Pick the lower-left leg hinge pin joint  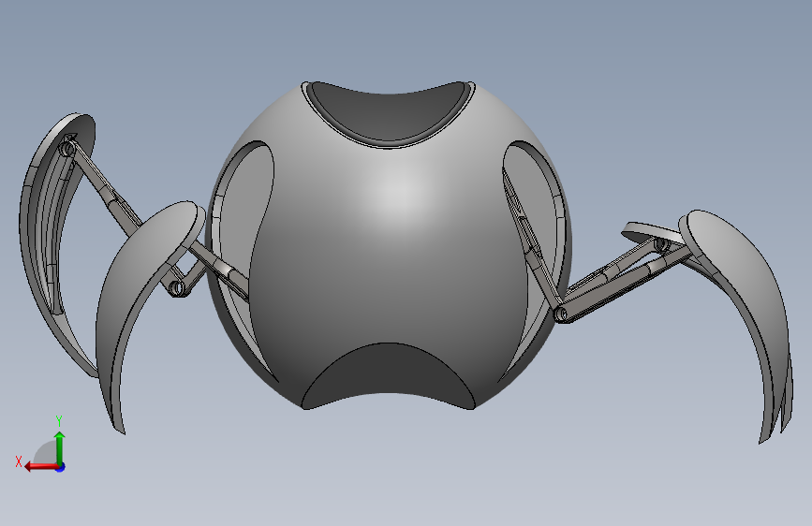click(x=177, y=287)
